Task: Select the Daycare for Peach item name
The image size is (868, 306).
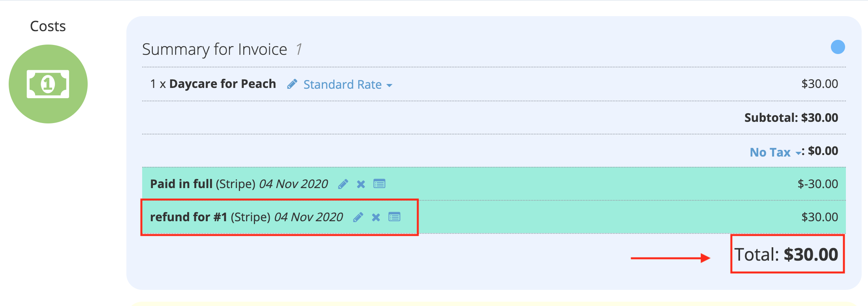Action: click(x=223, y=84)
